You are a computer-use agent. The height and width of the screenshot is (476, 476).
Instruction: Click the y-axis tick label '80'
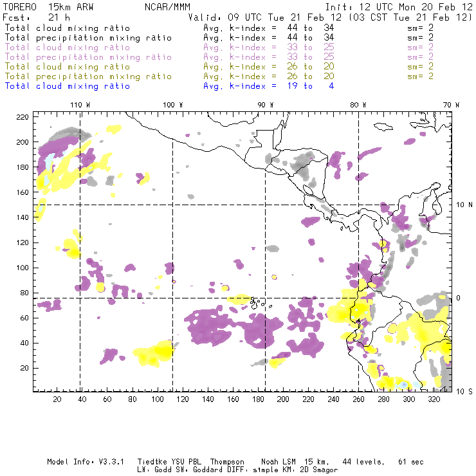25,293
